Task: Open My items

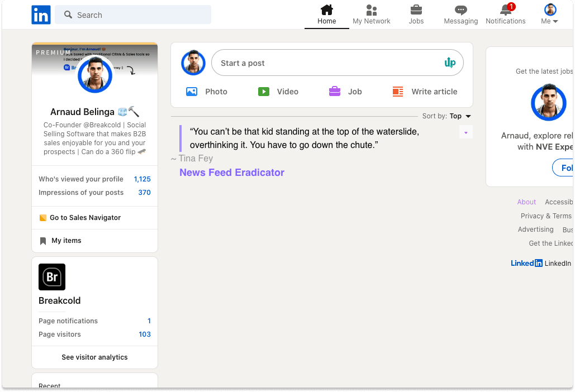Action: (66, 241)
